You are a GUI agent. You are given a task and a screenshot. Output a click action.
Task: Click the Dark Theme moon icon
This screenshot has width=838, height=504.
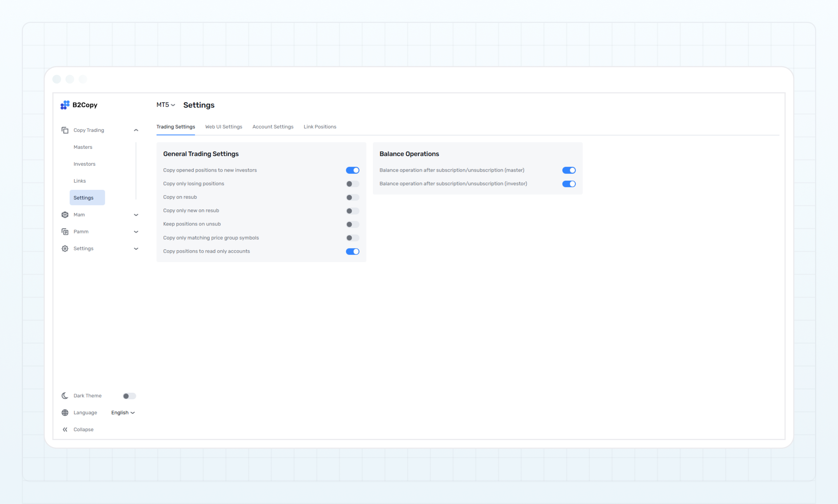[65, 395]
